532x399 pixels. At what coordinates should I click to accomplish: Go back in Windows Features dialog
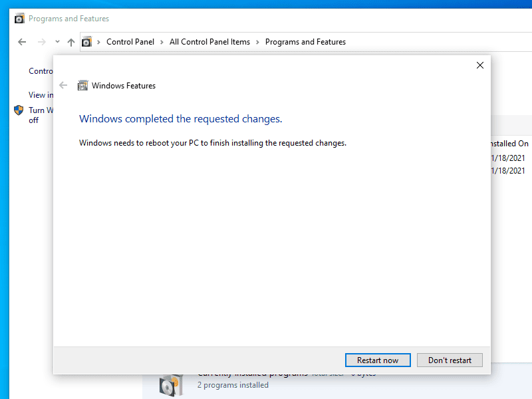[x=63, y=85]
